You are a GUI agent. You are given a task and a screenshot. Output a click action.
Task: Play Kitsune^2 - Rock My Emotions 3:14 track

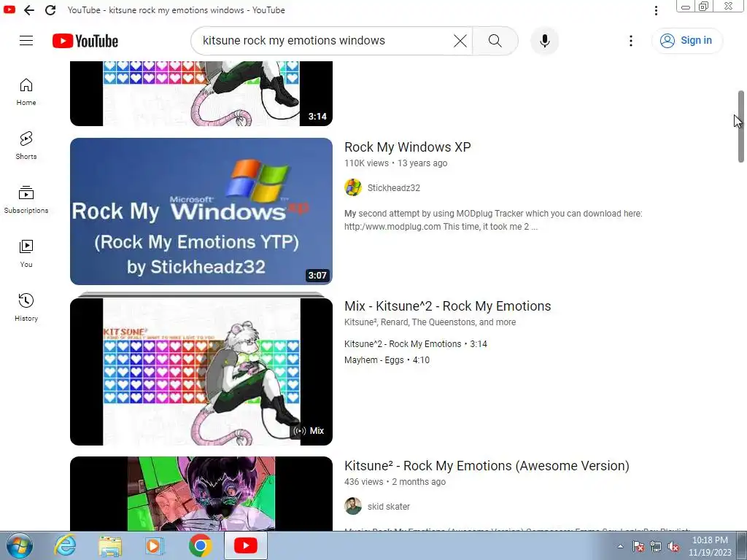pyautogui.click(x=415, y=344)
